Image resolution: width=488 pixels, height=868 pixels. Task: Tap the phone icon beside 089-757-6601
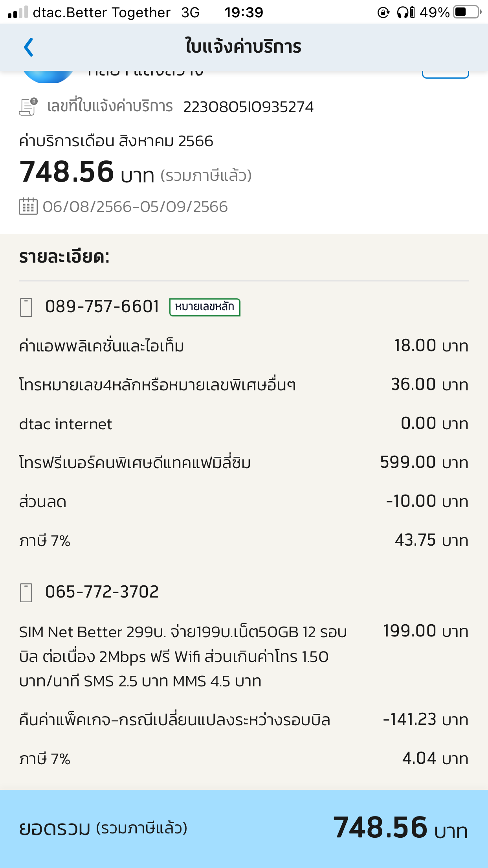(26, 307)
